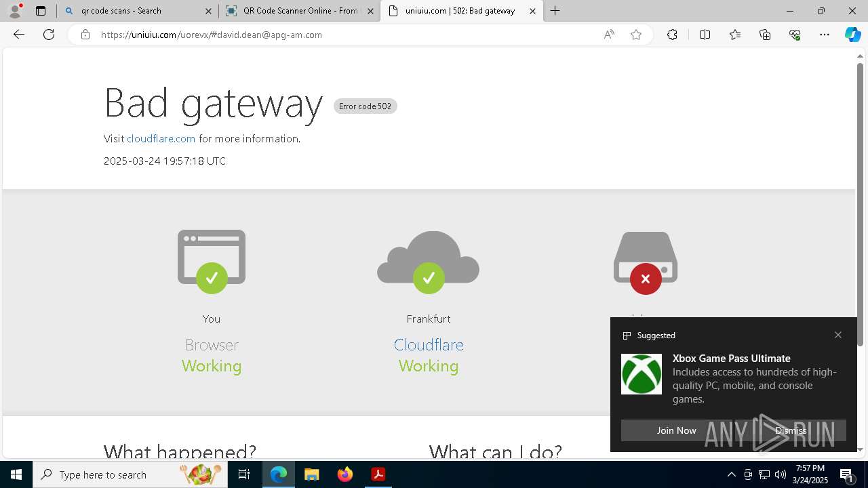Open a new browser tab
The height and width of the screenshot is (488, 868).
pyautogui.click(x=555, y=11)
